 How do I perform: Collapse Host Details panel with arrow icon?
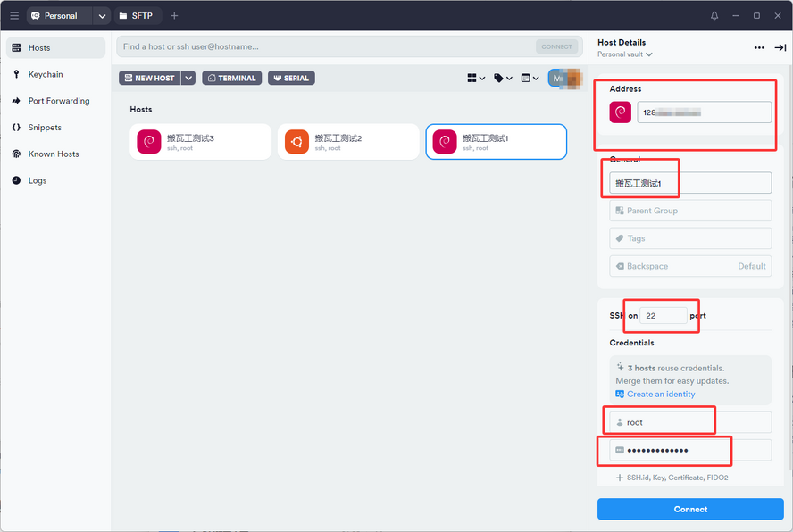780,47
